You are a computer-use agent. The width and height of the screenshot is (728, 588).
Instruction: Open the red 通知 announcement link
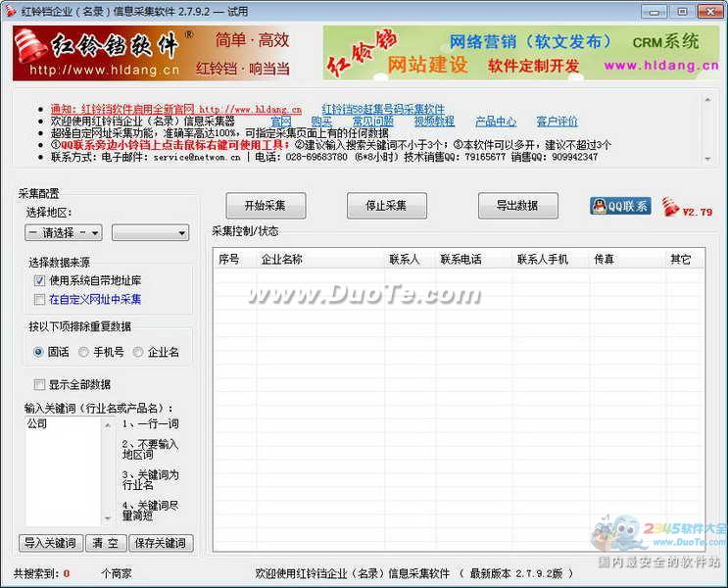176,109
